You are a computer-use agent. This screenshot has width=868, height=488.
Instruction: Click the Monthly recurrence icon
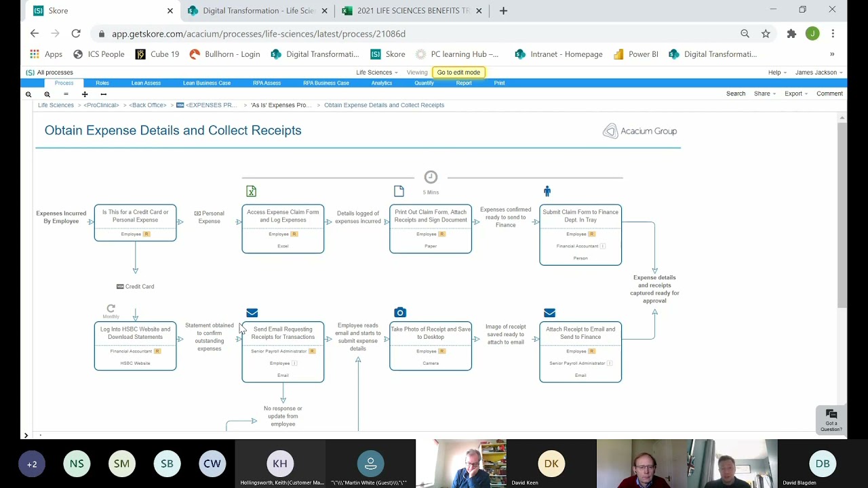tap(111, 308)
